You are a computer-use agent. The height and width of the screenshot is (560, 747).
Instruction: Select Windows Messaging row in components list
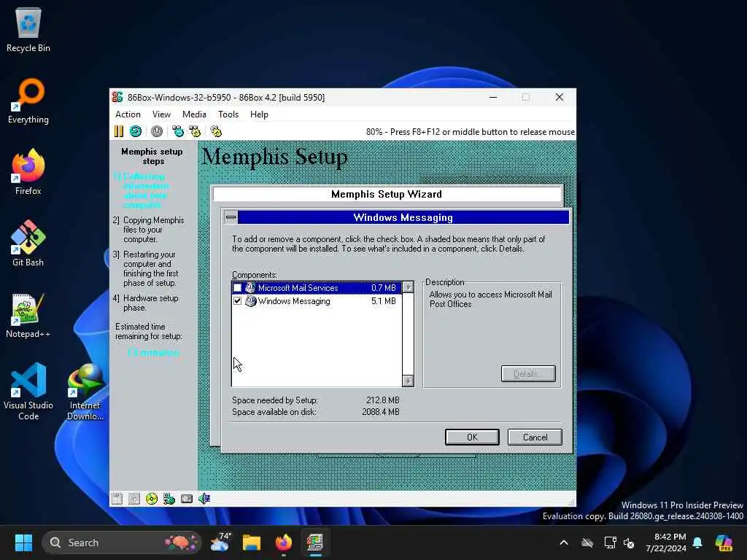pos(317,301)
